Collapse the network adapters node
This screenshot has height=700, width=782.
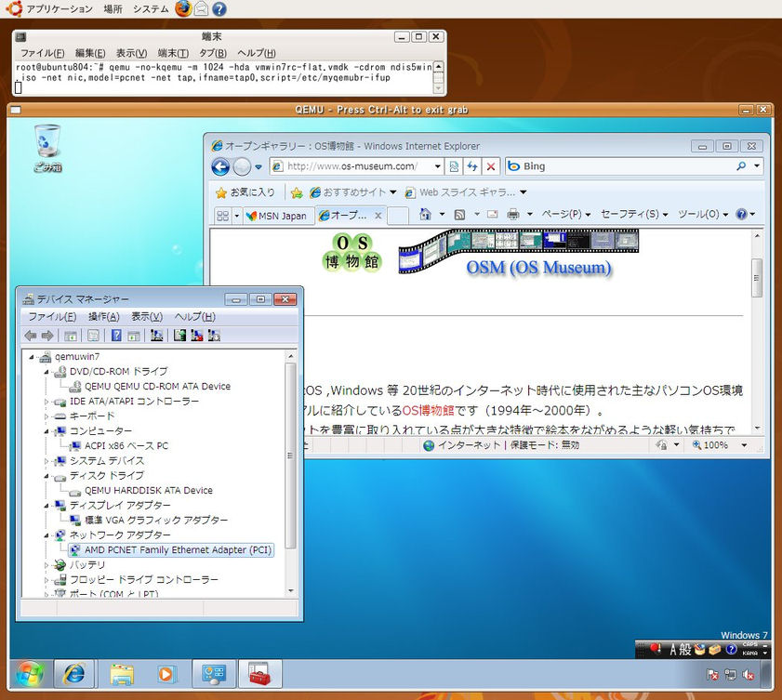pyautogui.click(x=46, y=535)
